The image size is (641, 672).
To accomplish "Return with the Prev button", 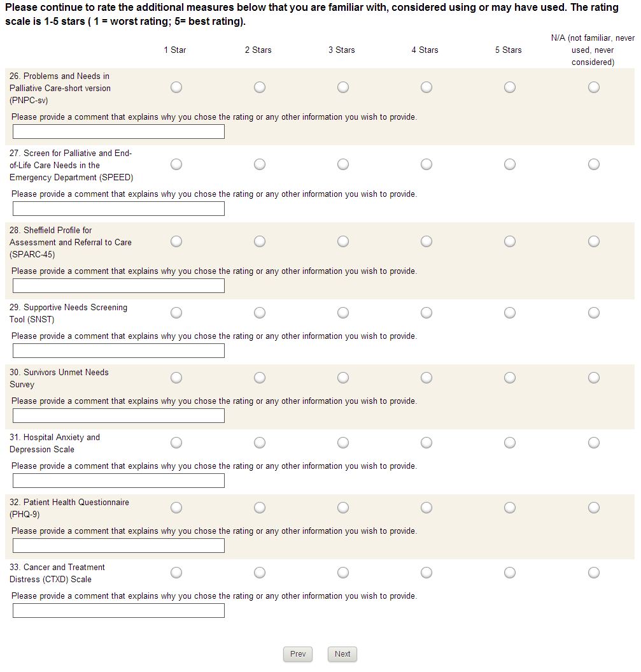I will pyautogui.click(x=298, y=654).
